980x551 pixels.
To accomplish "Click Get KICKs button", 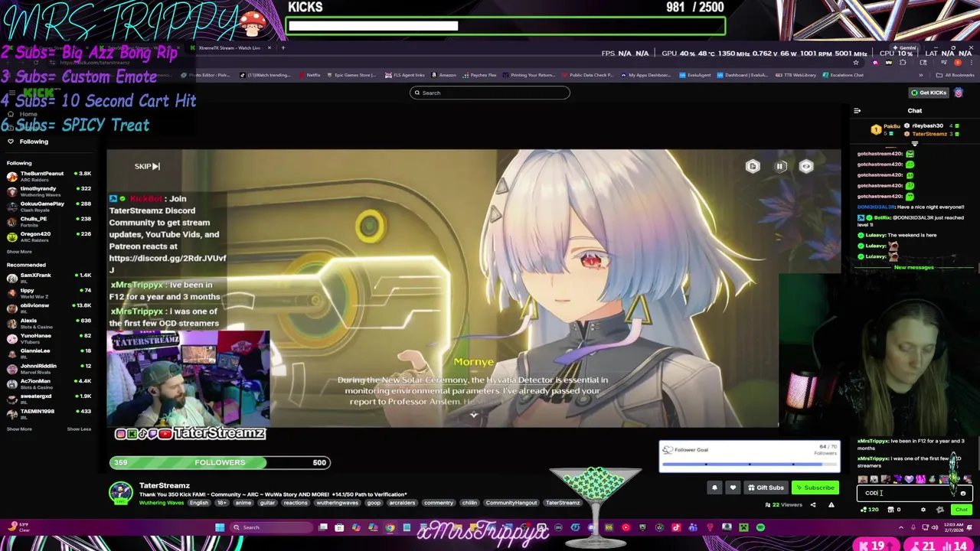I will point(928,93).
